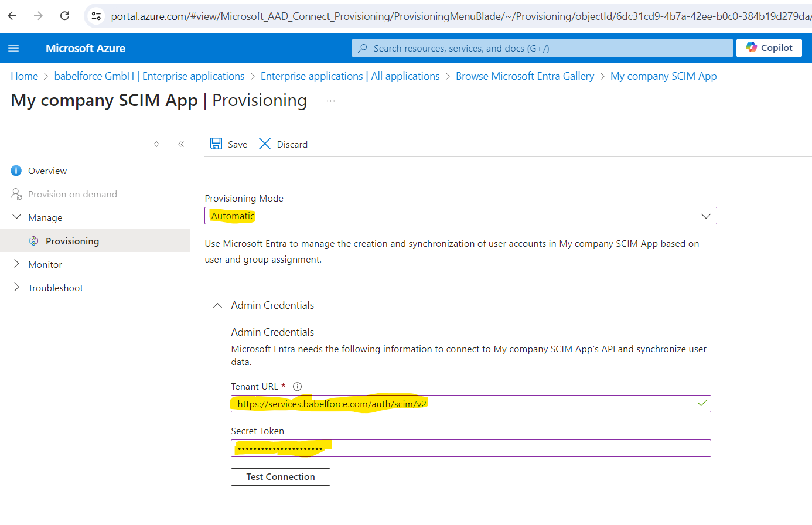Click the magnifier icon in Azure search

(363, 48)
